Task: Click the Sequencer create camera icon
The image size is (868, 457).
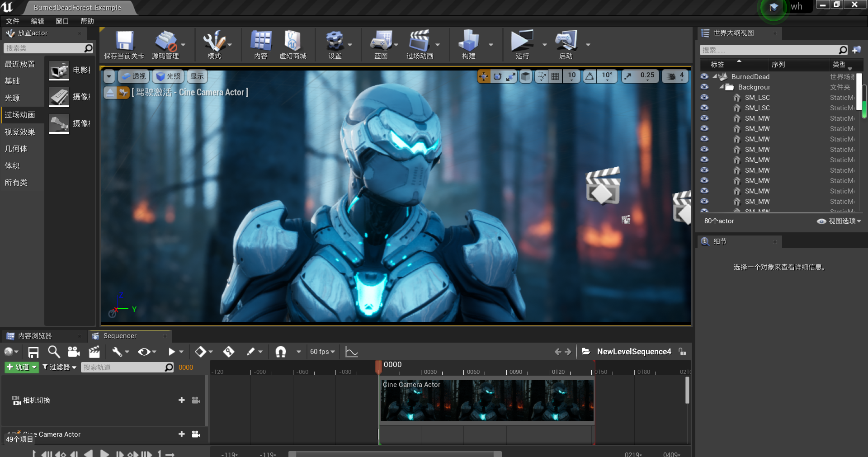Action: (x=74, y=352)
